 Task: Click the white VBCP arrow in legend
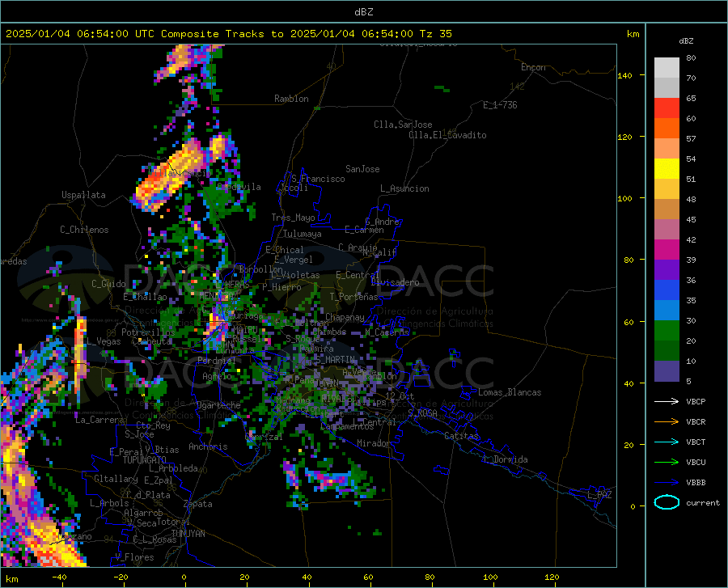(667, 401)
